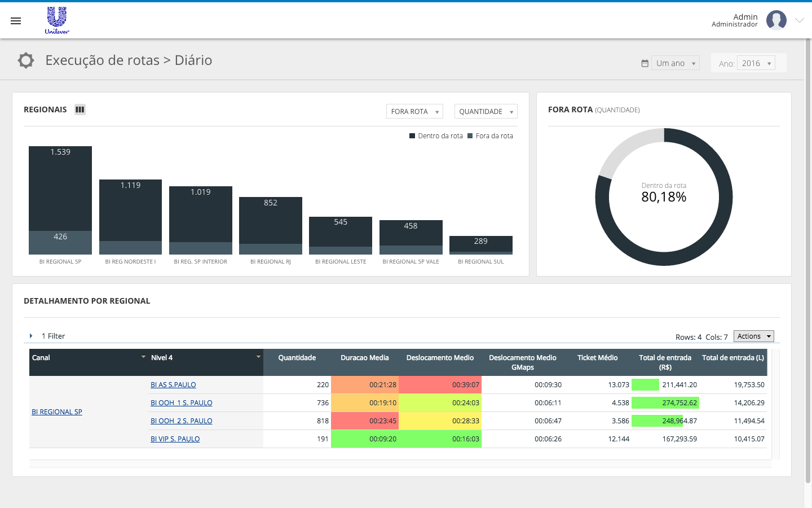
Task: Click the quantity value 818
Action: (x=323, y=421)
